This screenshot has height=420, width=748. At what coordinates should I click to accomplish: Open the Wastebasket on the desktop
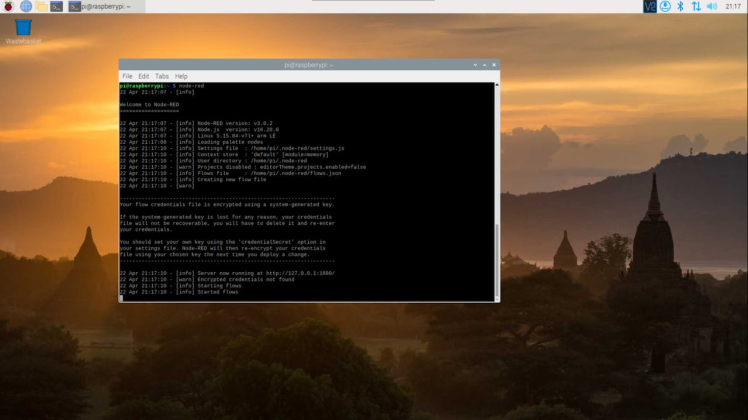tap(22, 30)
